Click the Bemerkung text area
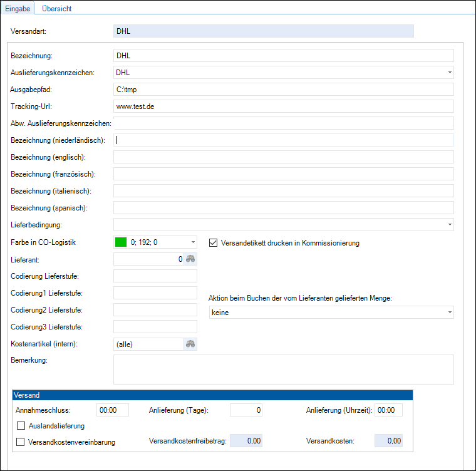This screenshot has width=476, height=471. coord(283,369)
